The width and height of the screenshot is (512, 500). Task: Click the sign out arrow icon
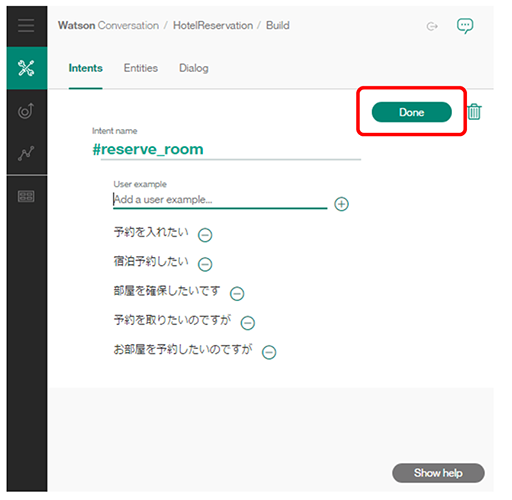[x=432, y=26]
